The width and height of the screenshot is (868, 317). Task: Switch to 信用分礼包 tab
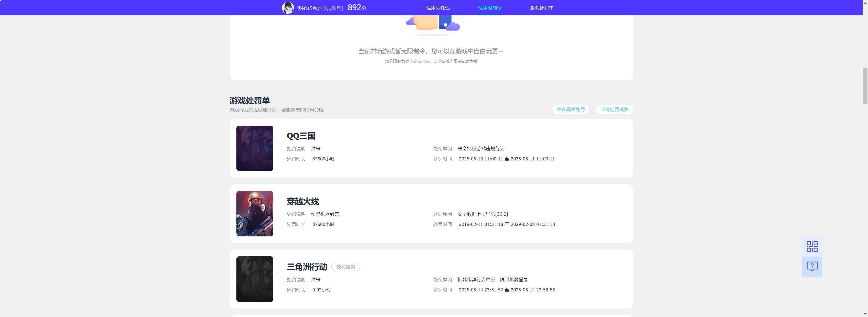tap(438, 8)
